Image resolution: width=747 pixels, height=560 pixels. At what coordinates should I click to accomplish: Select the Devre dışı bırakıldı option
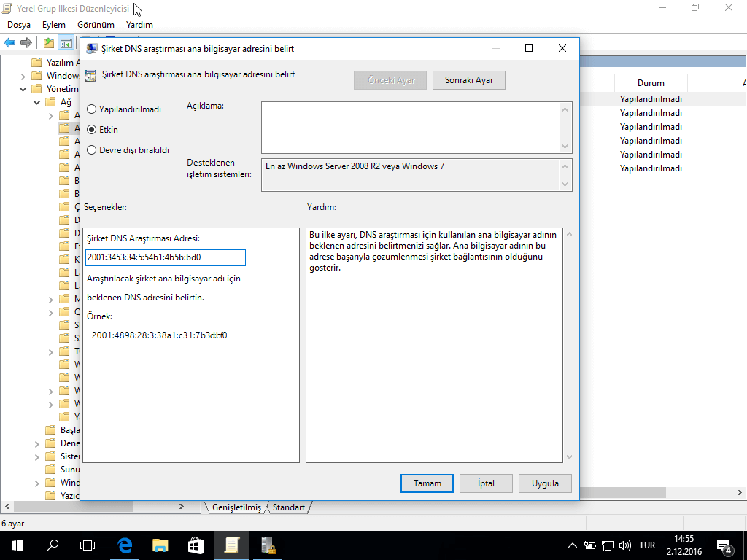[92, 150]
